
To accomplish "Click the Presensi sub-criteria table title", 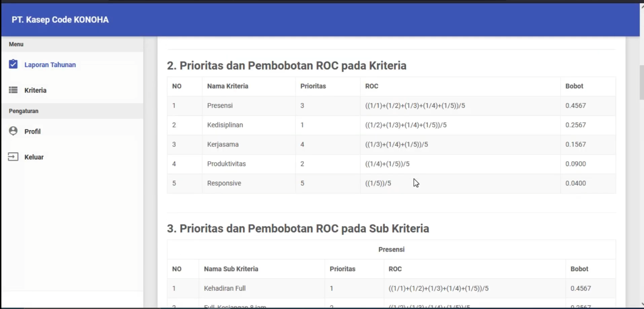I will [391, 249].
